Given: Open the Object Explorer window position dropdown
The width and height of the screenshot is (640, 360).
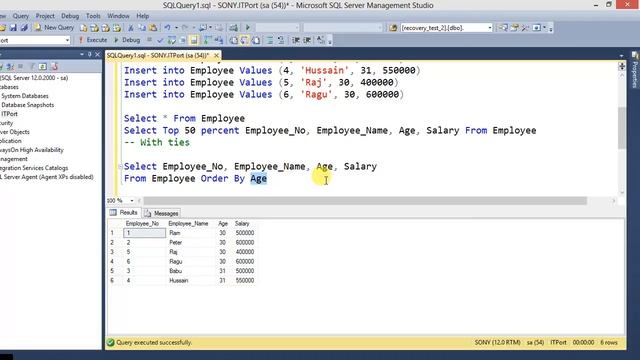Looking at the screenshot, I should (82, 54).
